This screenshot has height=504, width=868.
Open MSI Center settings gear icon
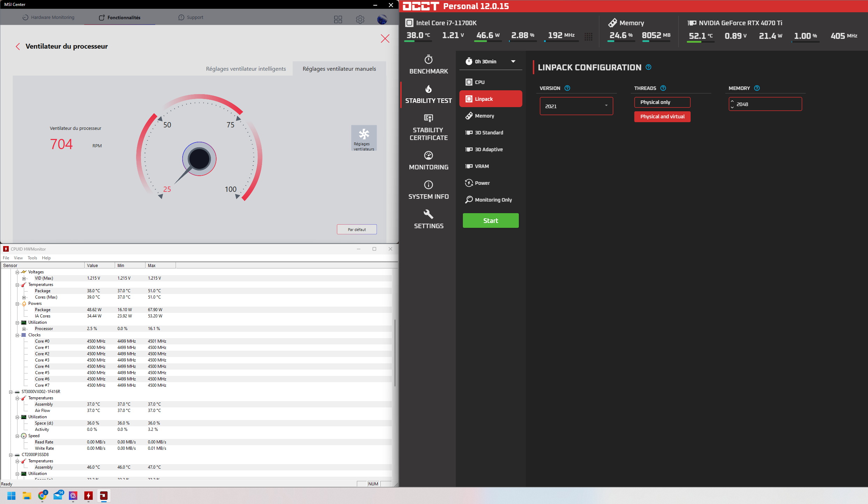coord(360,19)
